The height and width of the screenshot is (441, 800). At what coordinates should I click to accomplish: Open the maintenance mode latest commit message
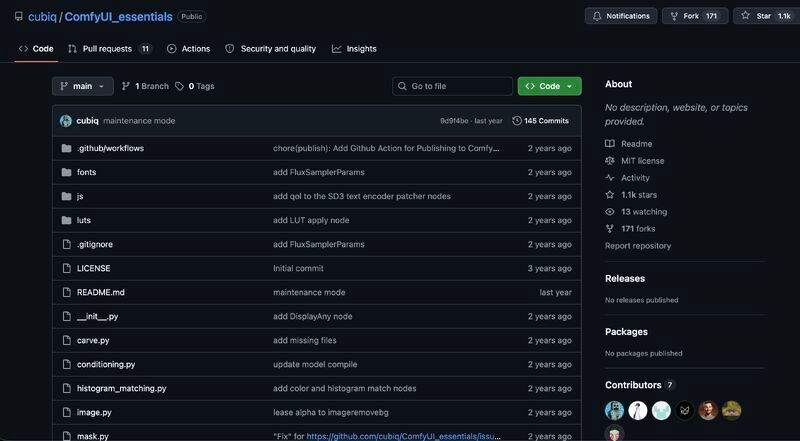coord(139,121)
